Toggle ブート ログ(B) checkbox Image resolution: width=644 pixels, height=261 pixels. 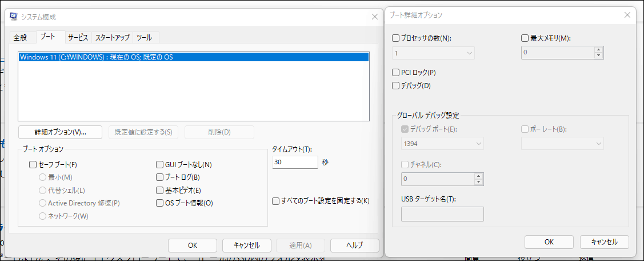(x=160, y=177)
